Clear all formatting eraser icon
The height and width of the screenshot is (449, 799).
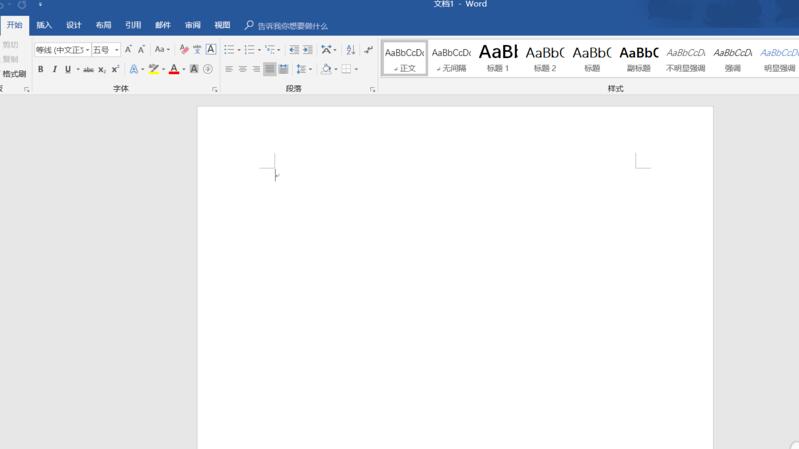point(184,49)
